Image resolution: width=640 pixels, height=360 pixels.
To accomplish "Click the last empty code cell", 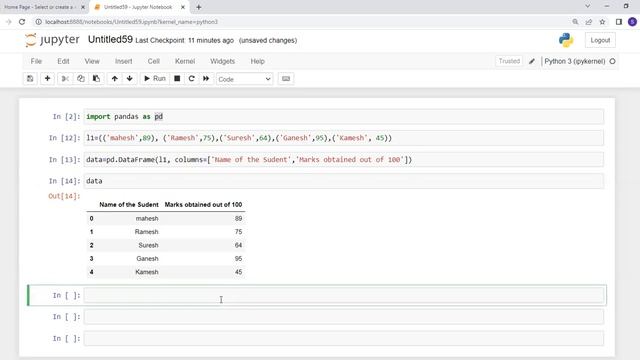I will [x=344, y=338].
